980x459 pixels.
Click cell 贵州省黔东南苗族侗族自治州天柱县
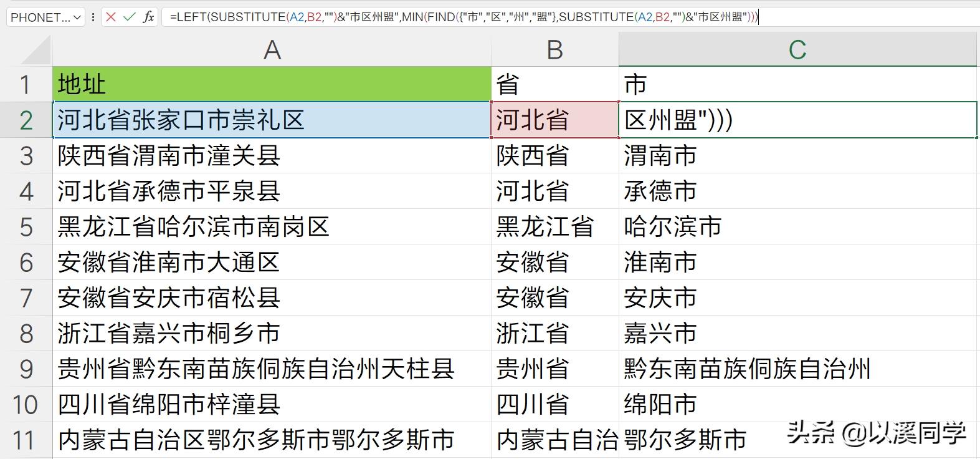272,369
